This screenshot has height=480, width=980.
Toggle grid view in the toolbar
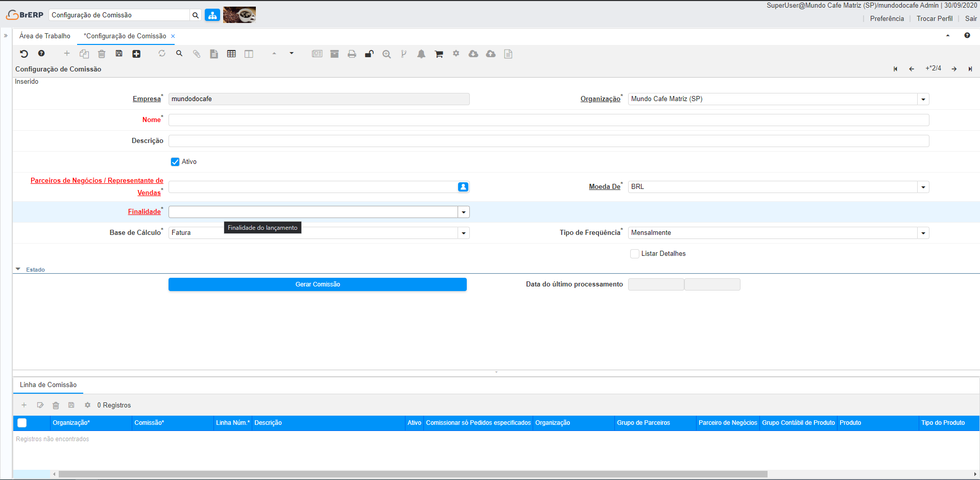pyautogui.click(x=231, y=54)
